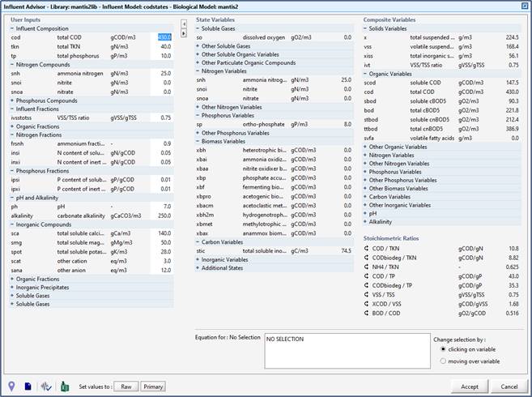Screen dimensions: 532x397
Task: Expand the Other Biomass Variables section
Action: (x=365, y=189)
